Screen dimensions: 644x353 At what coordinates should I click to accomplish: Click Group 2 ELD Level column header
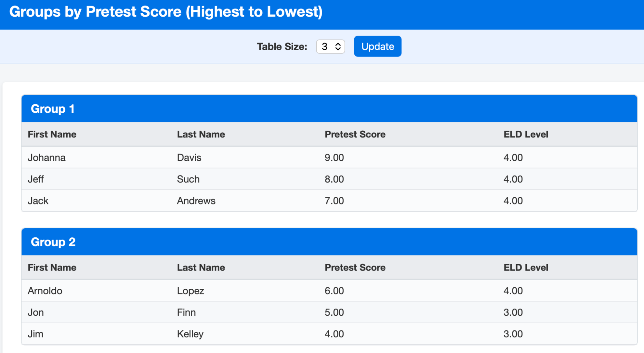525,267
